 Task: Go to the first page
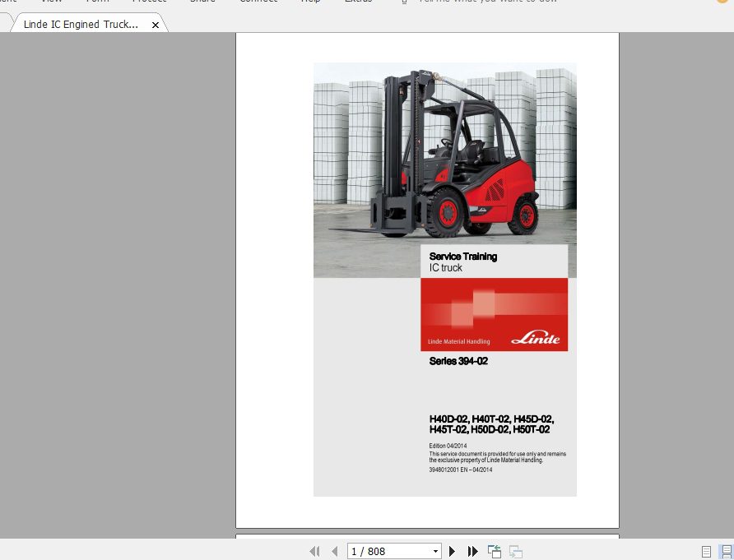314,552
